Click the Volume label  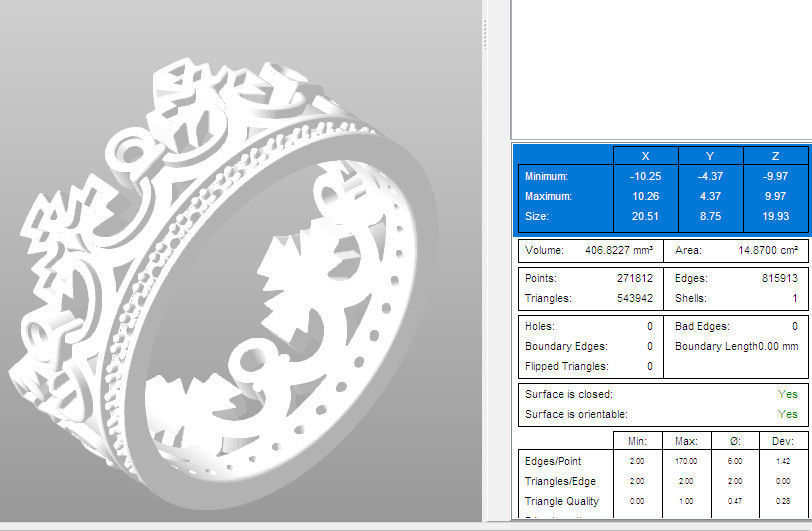pyautogui.click(x=544, y=250)
